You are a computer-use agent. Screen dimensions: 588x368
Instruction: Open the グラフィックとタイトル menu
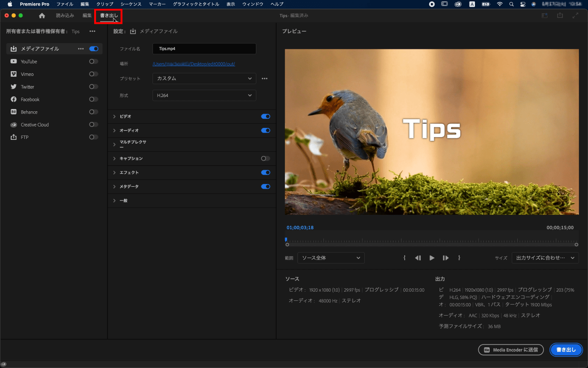pyautogui.click(x=196, y=4)
